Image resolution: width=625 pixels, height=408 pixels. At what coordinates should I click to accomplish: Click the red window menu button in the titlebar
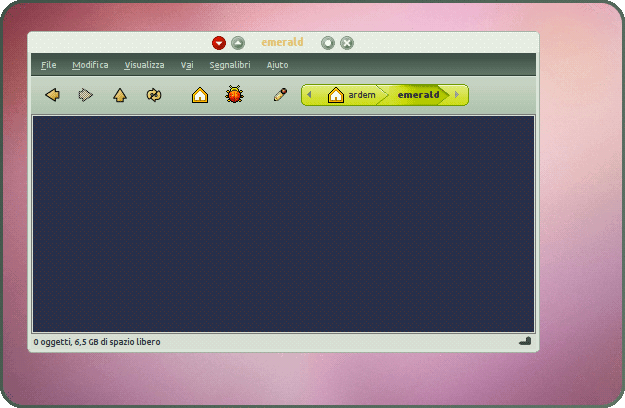click(219, 43)
